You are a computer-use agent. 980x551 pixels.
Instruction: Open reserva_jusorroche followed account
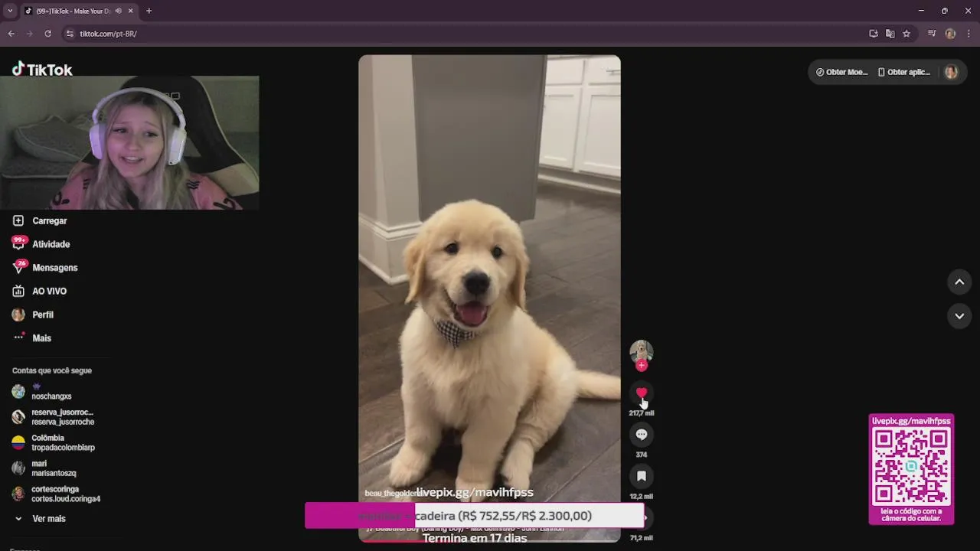54,417
